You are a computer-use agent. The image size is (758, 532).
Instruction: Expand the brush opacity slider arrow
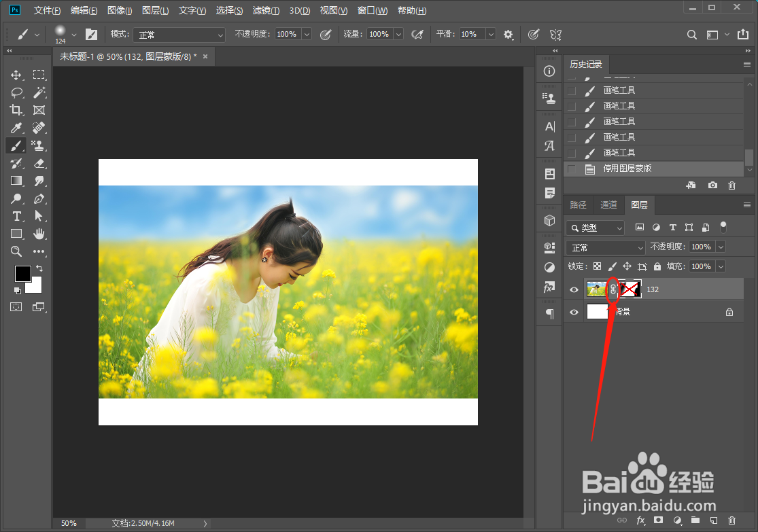307,34
